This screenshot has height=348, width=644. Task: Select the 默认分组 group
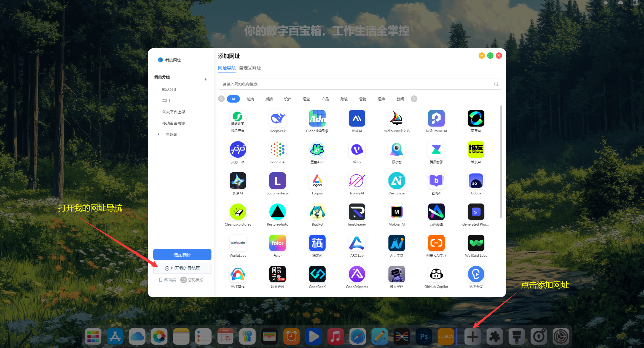pyautogui.click(x=170, y=89)
